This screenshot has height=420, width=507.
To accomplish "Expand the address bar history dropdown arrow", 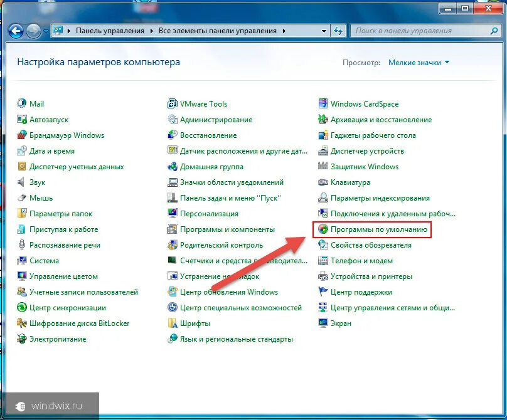I will [324, 31].
